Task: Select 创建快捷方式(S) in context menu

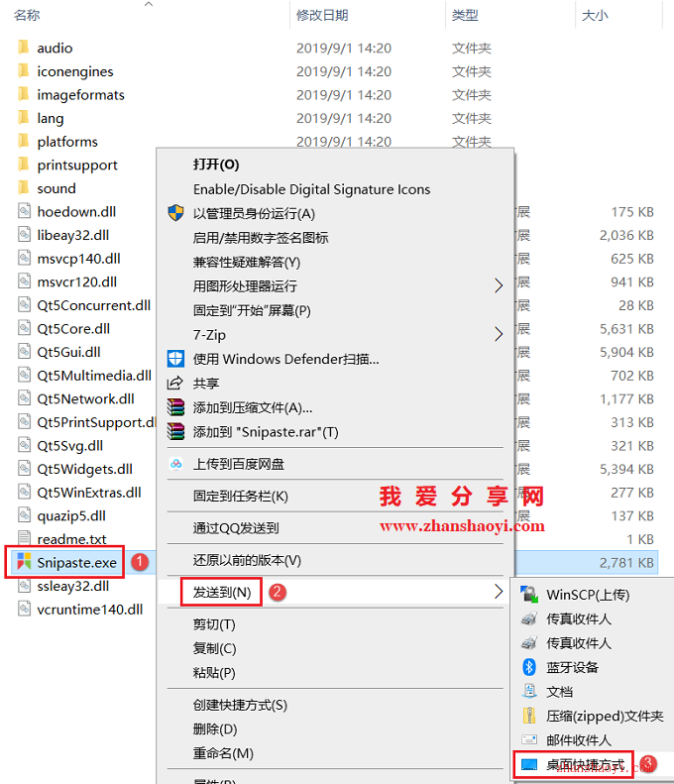Action: [x=240, y=705]
